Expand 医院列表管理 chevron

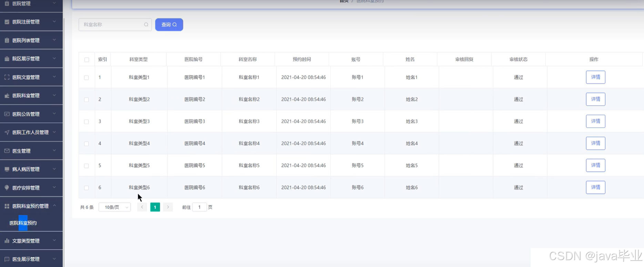[54, 40]
